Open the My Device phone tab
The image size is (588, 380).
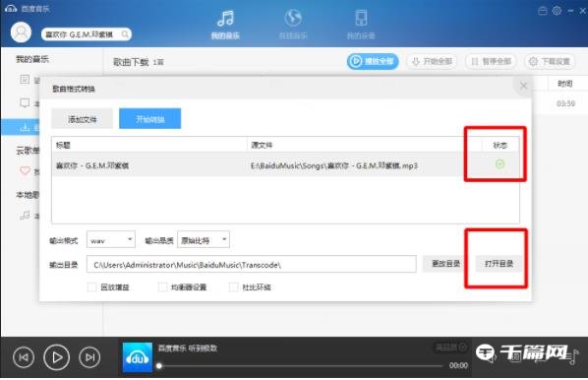tap(361, 24)
